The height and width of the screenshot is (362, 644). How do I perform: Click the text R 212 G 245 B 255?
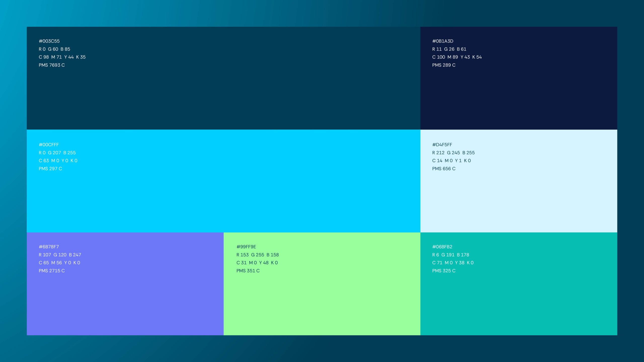pos(454,153)
